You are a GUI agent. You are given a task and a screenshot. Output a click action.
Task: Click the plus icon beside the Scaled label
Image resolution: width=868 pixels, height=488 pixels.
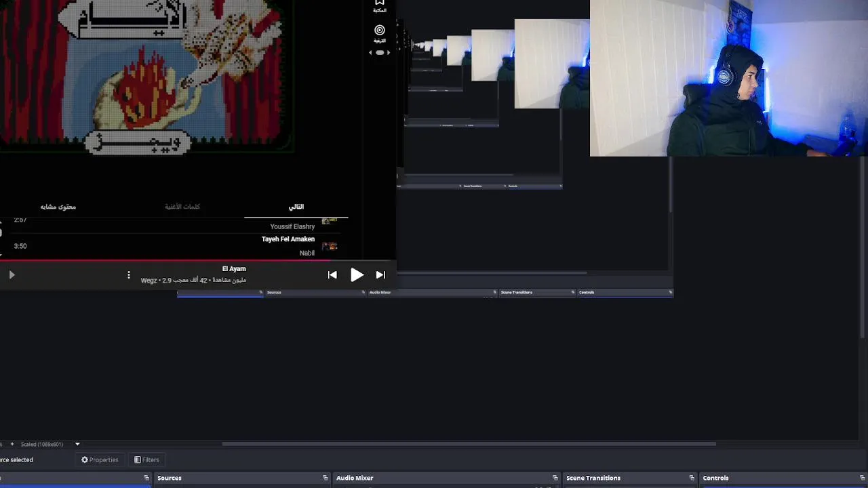[x=12, y=444]
